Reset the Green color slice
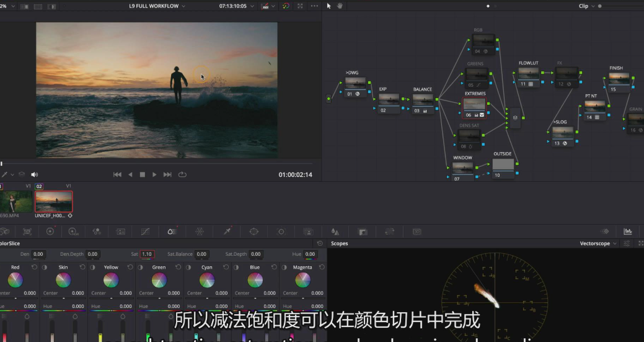This screenshot has height=342, width=644. point(179,267)
